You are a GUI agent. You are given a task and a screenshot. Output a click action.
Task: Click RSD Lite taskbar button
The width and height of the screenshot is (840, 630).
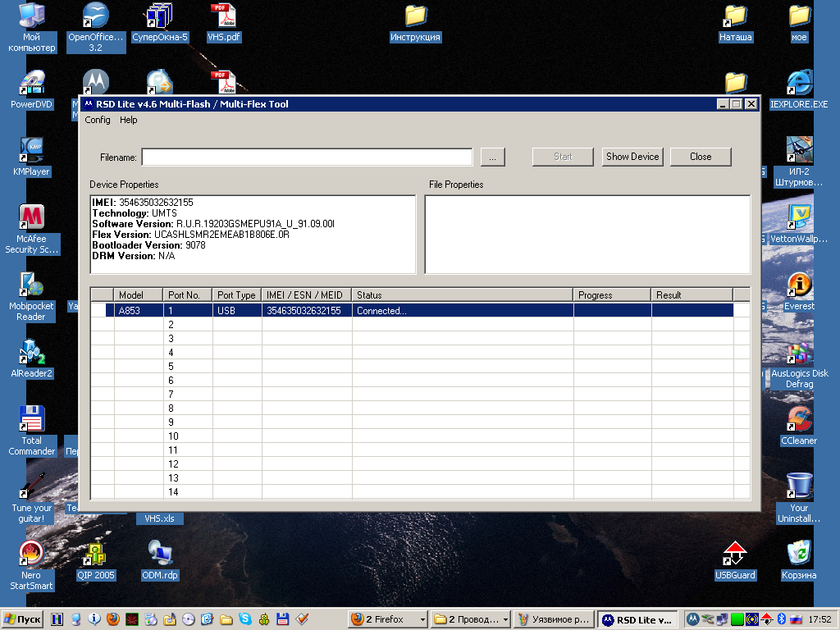tap(637, 620)
